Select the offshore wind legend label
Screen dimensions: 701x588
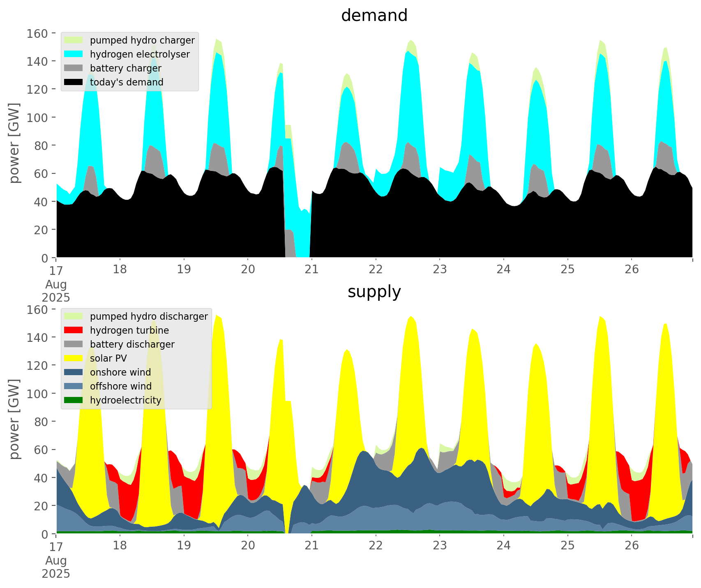click(121, 386)
